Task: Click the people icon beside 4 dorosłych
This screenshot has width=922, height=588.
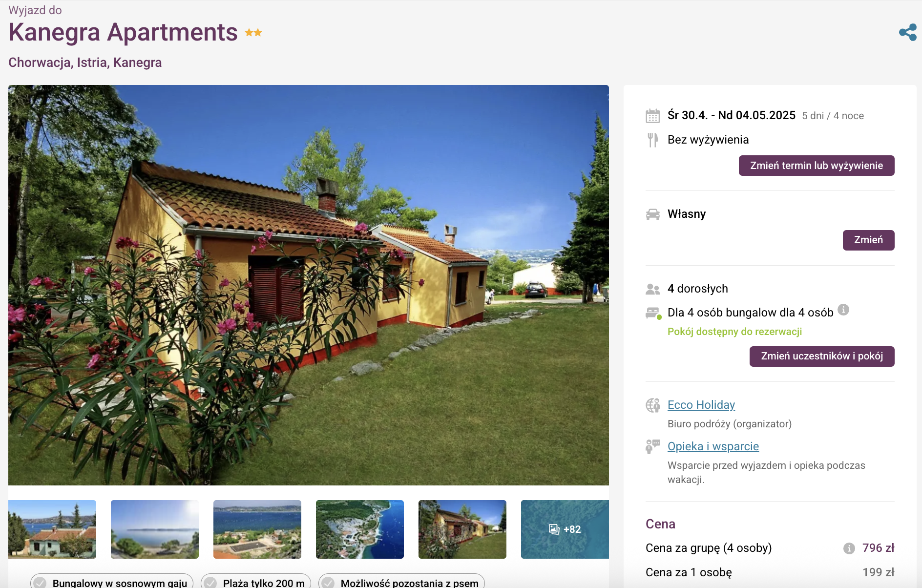Action: tap(653, 289)
